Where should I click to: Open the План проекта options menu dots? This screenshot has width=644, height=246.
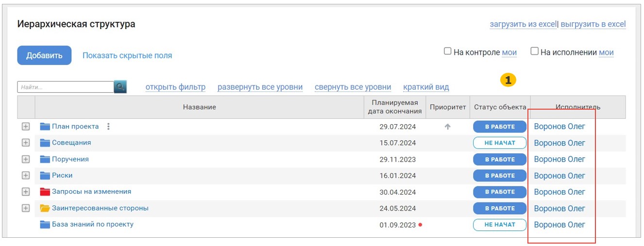[x=108, y=127]
